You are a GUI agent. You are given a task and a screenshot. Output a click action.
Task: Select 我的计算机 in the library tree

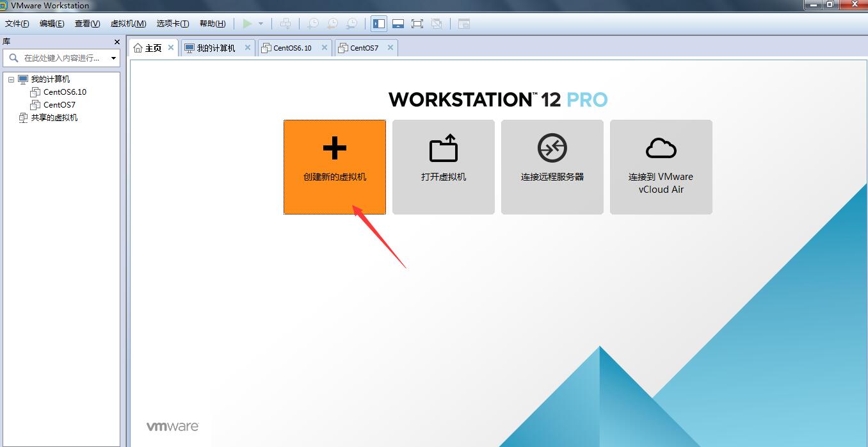(x=51, y=79)
